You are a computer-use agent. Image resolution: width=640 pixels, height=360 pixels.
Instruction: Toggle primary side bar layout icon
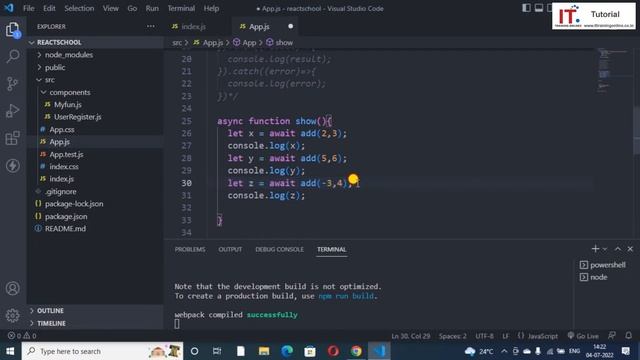(527, 8)
